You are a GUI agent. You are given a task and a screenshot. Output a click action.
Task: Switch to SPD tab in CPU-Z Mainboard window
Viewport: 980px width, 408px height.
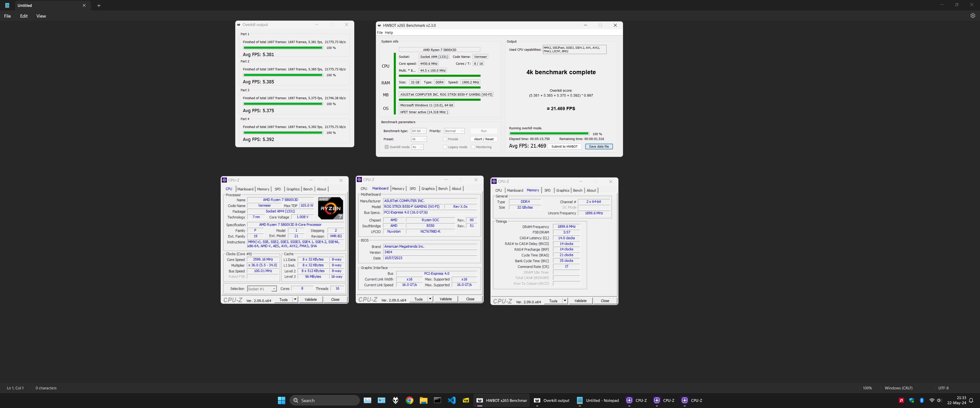[x=412, y=189]
